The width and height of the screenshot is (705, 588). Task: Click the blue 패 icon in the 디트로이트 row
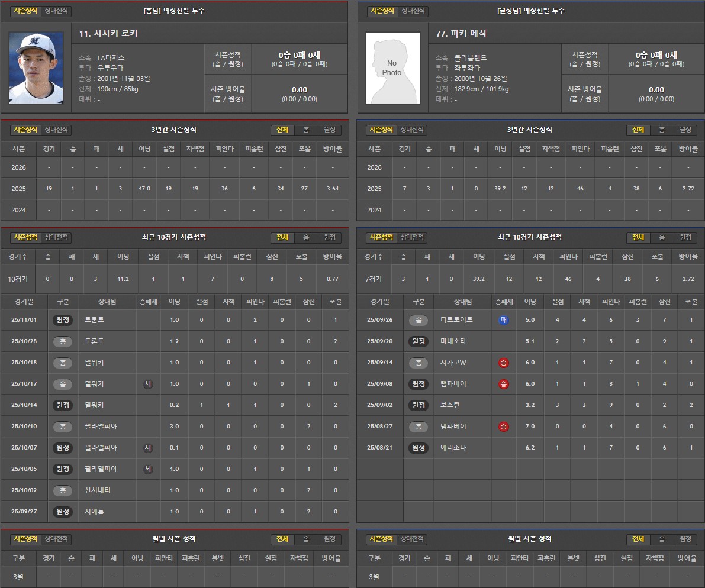(x=504, y=320)
